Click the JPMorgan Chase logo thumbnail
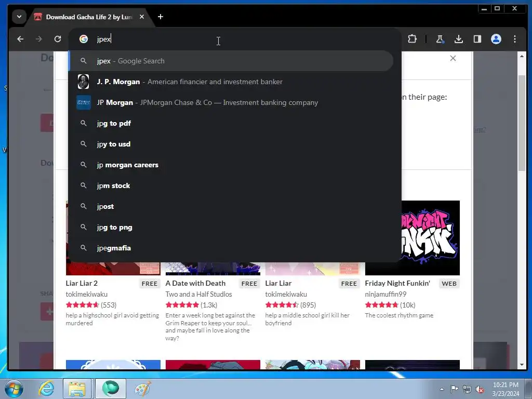Image resolution: width=532 pixels, height=399 pixels. pyautogui.click(x=84, y=102)
